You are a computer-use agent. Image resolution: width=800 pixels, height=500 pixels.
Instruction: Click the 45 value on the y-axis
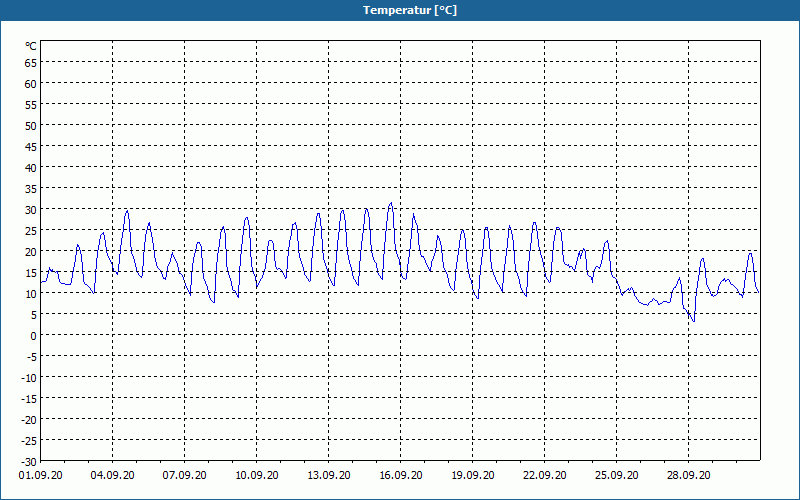click(x=31, y=147)
